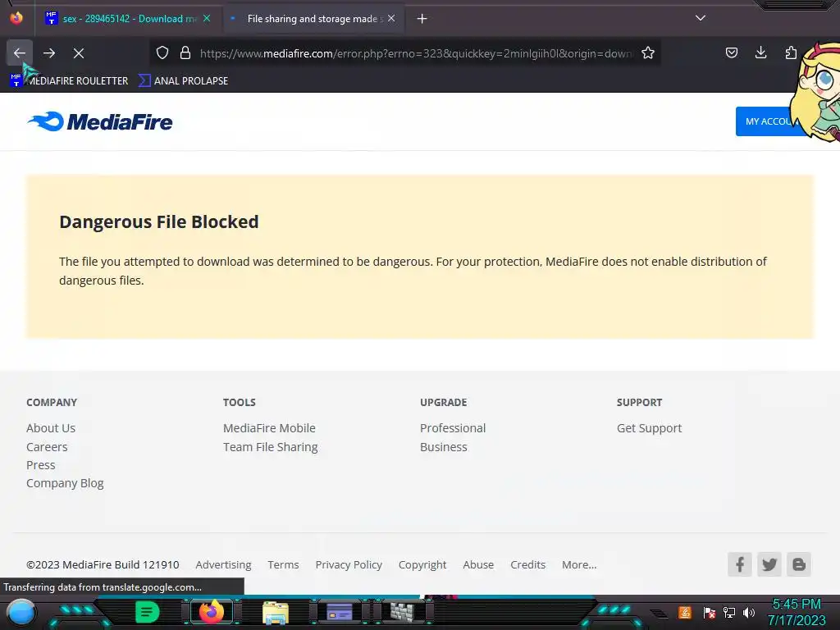Image resolution: width=840 pixels, height=630 pixels.
Task: Expand the More... footer menu
Action: [579, 564]
